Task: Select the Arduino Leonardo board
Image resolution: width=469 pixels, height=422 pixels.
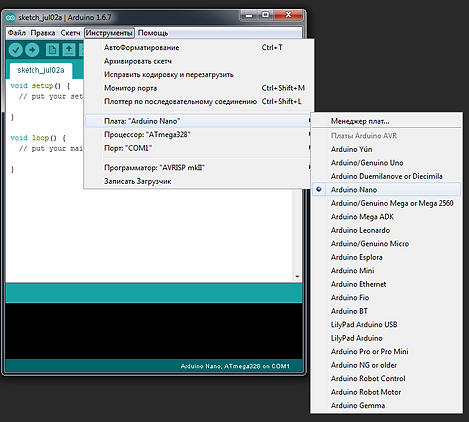Action: 386,230
